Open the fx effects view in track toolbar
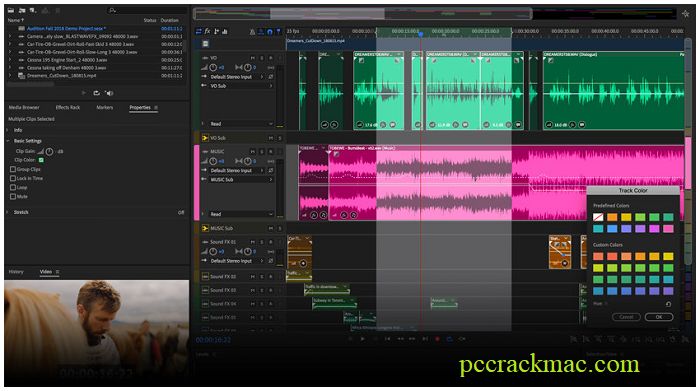This screenshot has height=391, width=700. (x=208, y=31)
